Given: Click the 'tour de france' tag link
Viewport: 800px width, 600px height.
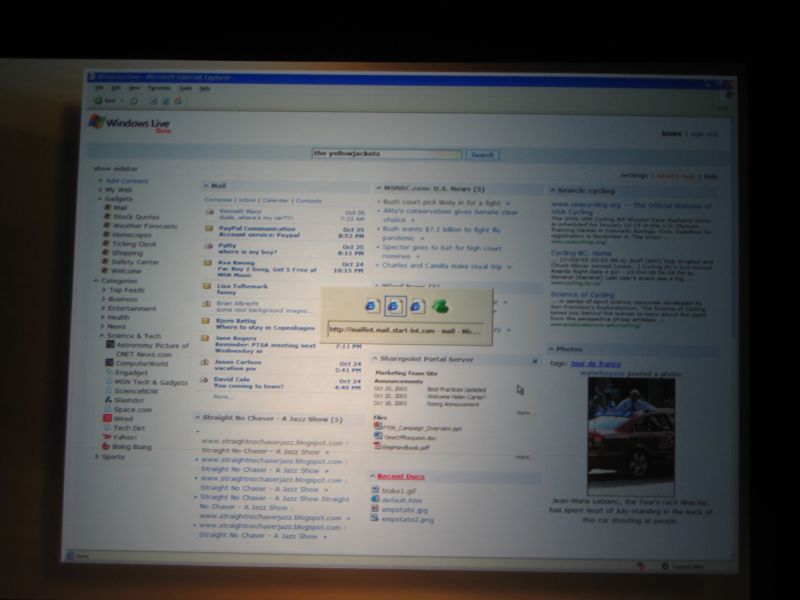Looking at the screenshot, I should [594, 363].
